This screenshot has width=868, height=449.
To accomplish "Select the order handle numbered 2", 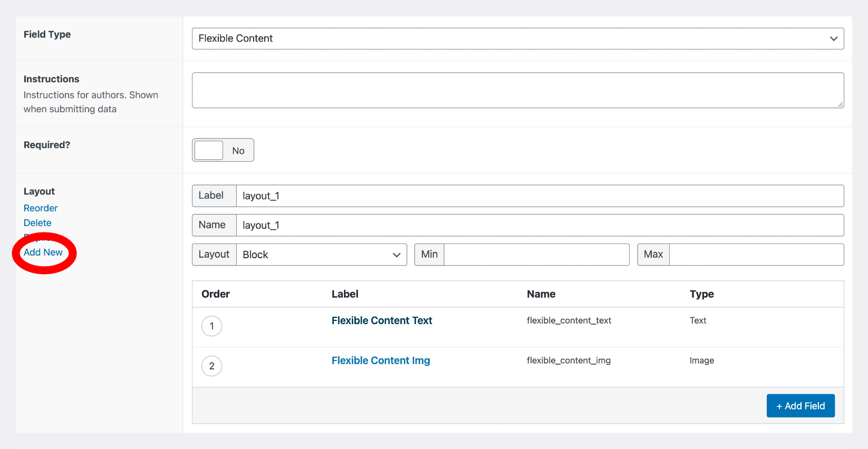I will click(x=211, y=366).
